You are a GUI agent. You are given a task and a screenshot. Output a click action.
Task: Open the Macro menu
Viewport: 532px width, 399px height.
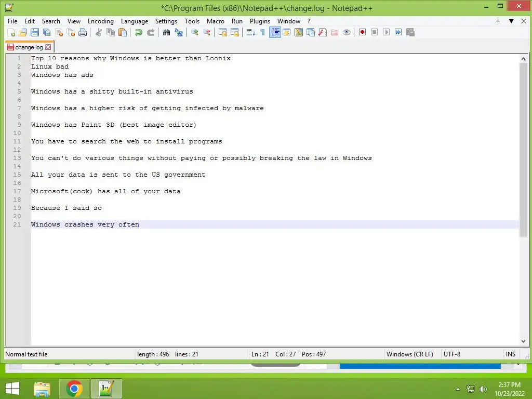coord(216,21)
